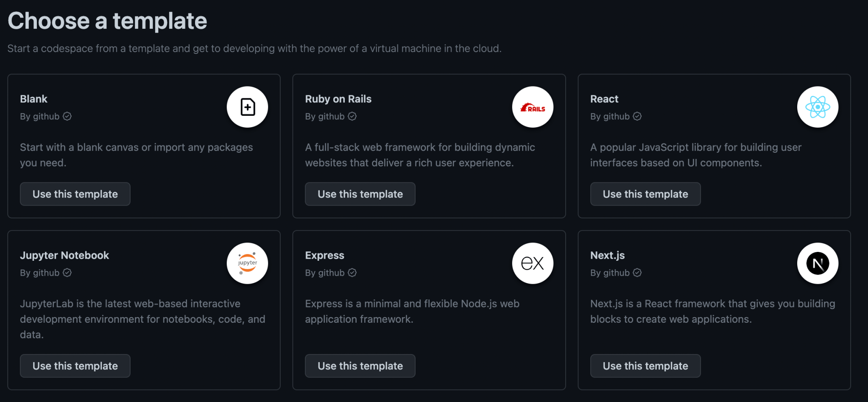Use the Express template
Screen dimensions: 868x402
(360, 366)
